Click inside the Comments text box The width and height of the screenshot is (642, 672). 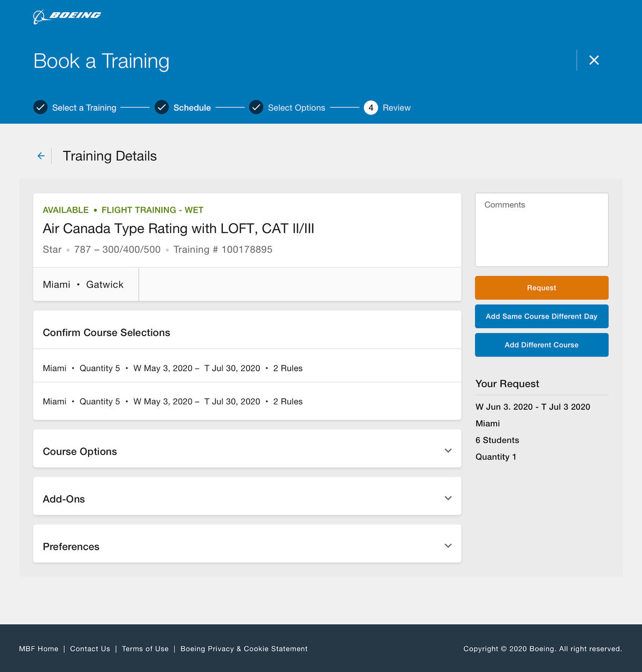click(x=541, y=229)
